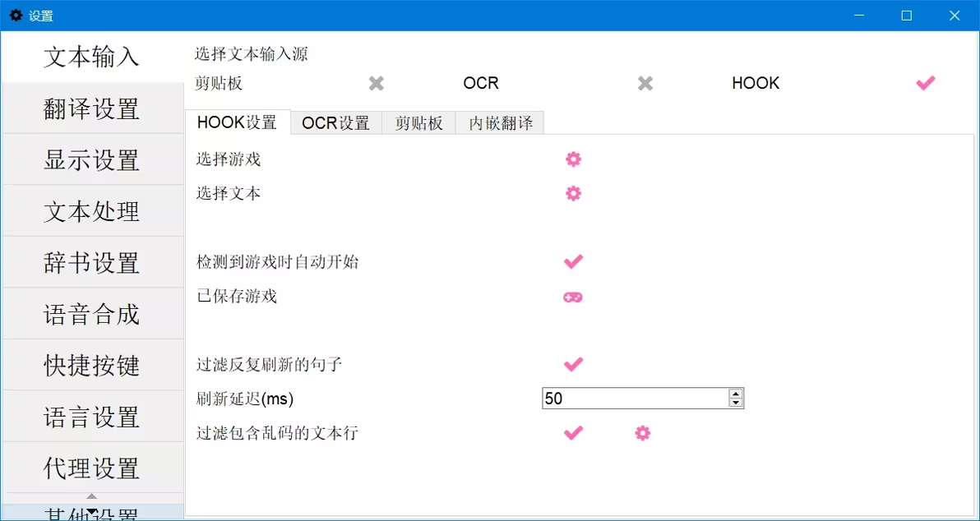
Task: Open the 剪贴板 settings tab
Action: point(418,123)
